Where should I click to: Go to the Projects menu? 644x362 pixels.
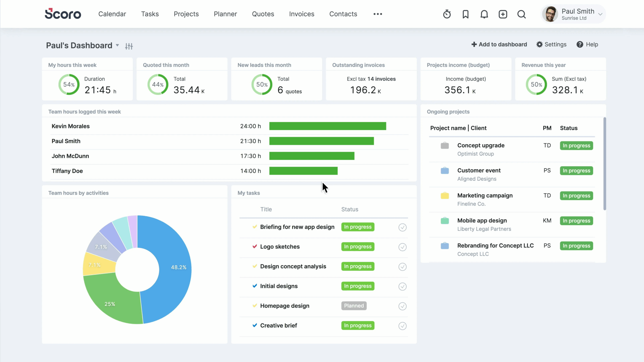point(186,14)
